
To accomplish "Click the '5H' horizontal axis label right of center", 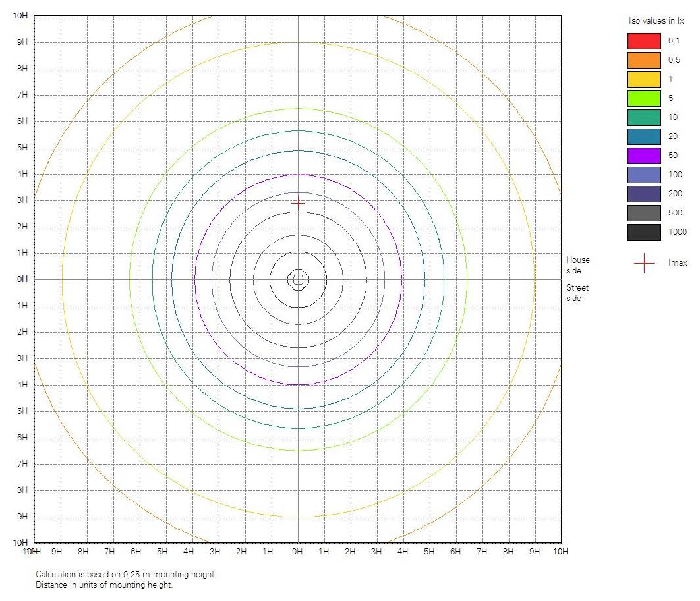I will pyautogui.click(x=429, y=552).
